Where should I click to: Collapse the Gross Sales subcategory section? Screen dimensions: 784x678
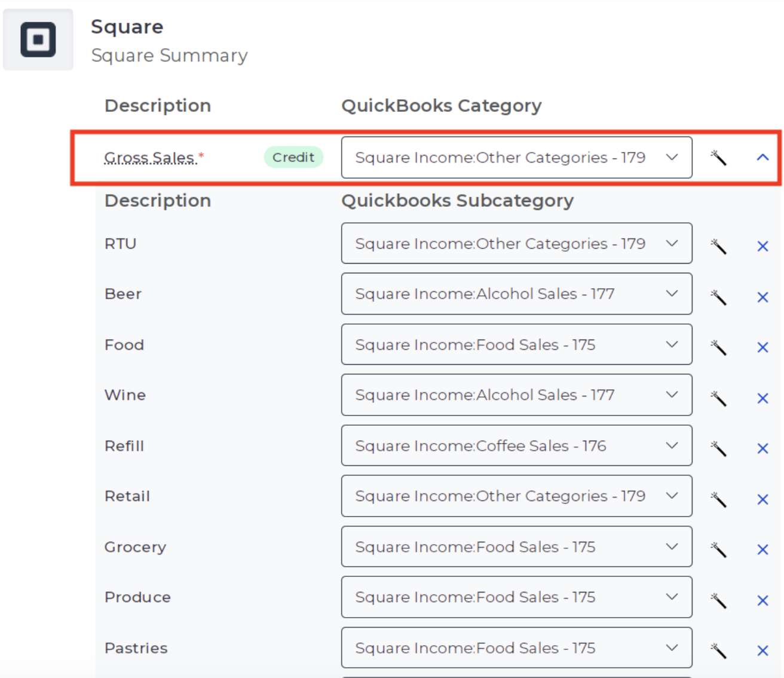coord(762,157)
